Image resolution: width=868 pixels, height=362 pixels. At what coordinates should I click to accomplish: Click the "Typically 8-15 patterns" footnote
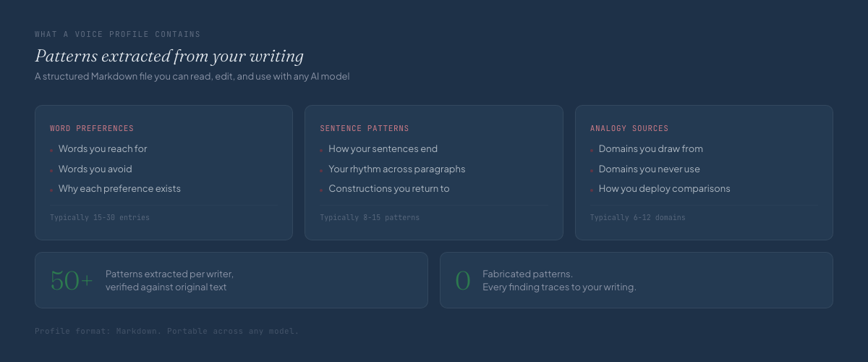point(370,218)
